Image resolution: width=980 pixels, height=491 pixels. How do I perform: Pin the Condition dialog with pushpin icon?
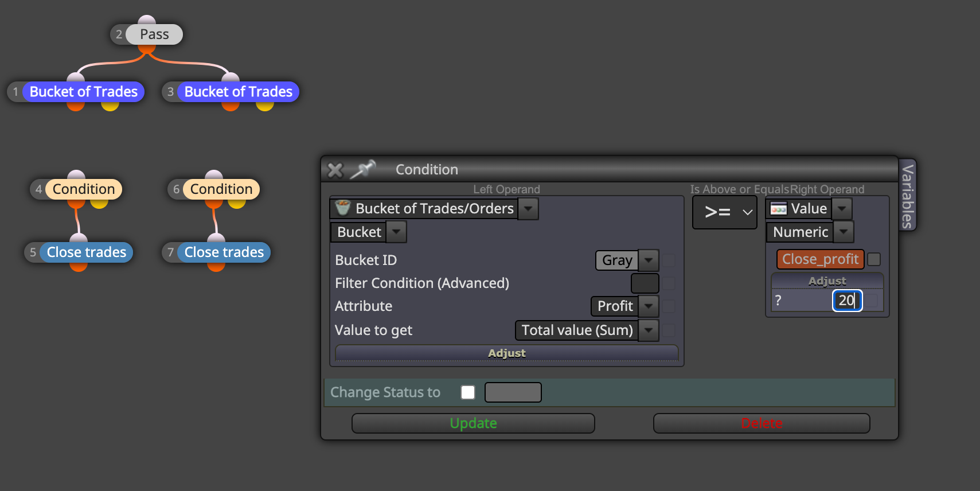point(363,169)
